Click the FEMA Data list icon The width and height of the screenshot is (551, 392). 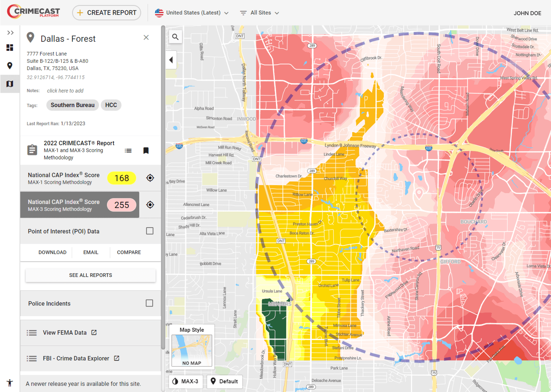point(32,333)
